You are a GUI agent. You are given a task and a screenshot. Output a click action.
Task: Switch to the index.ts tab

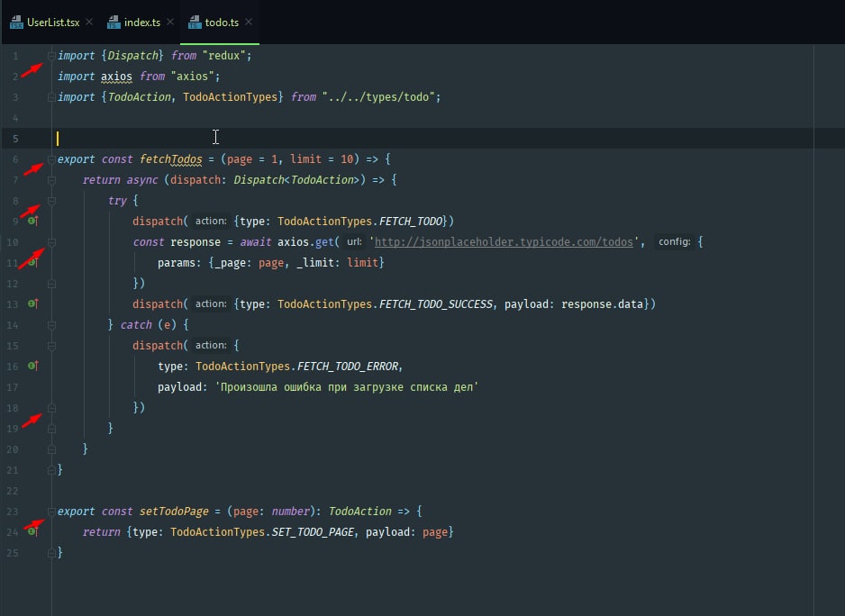(141, 22)
